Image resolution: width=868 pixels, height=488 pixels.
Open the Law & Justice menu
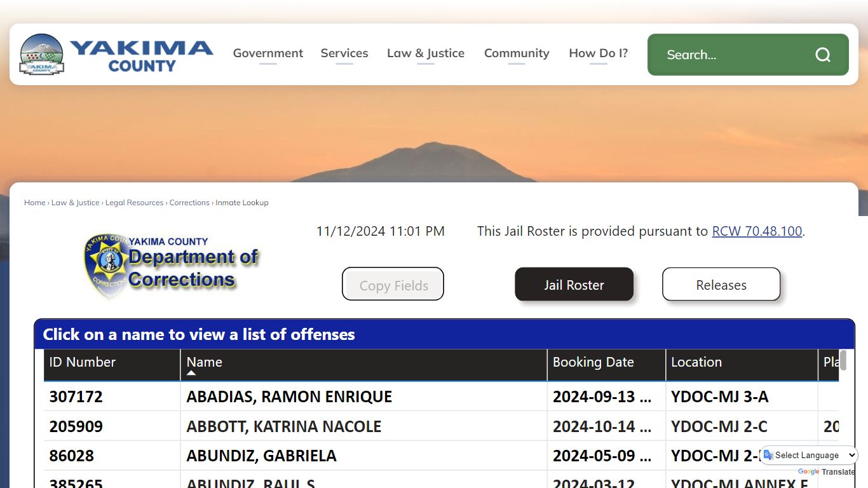pyautogui.click(x=426, y=53)
